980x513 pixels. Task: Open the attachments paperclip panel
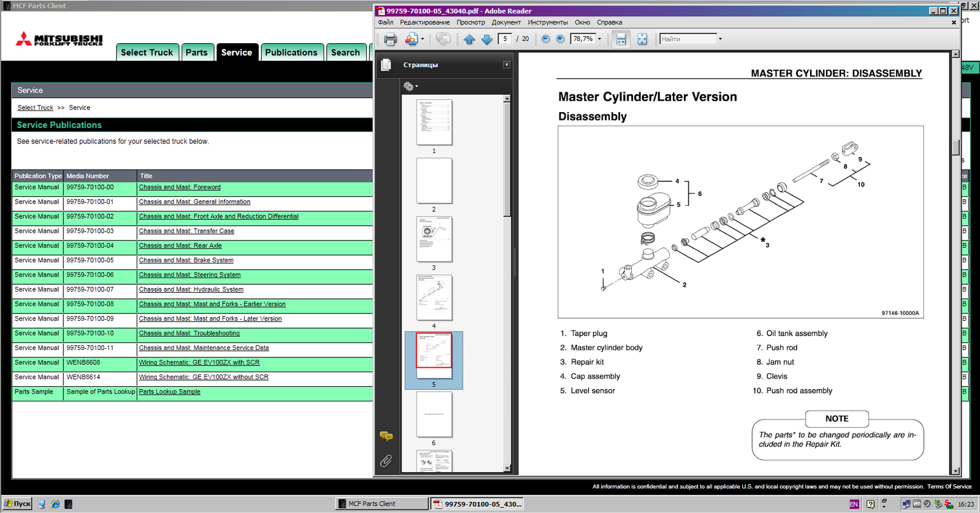(x=386, y=461)
